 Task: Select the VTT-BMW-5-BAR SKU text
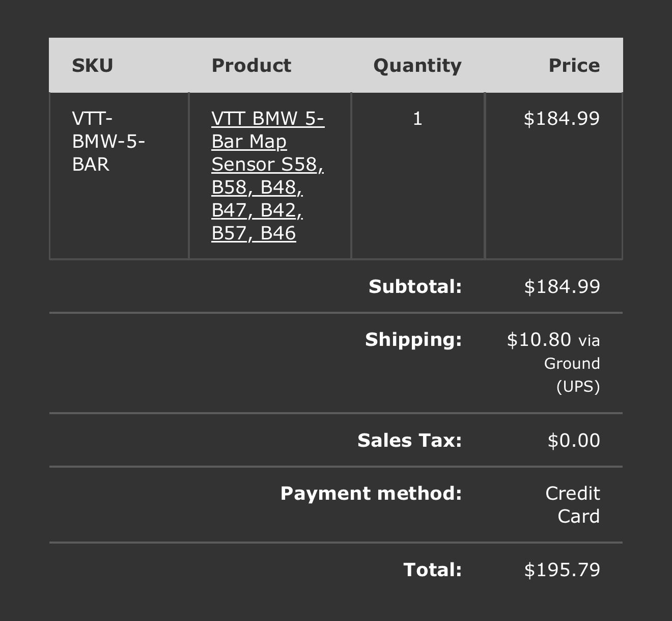pos(108,141)
